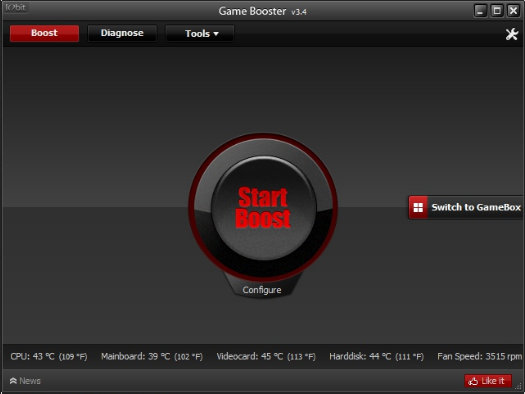This screenshot has width=525, height=394.
Task: Click the Like it button
Action: pos(488,381)
